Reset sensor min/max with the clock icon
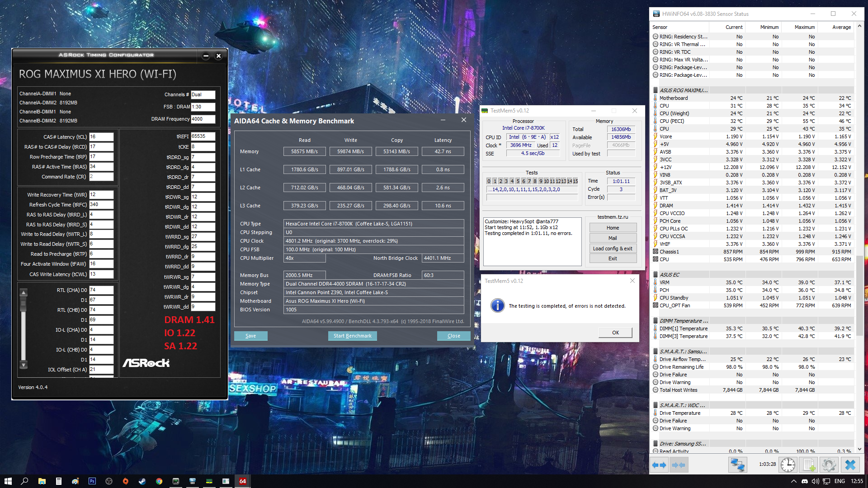868x488 pixels. point(788,465)
